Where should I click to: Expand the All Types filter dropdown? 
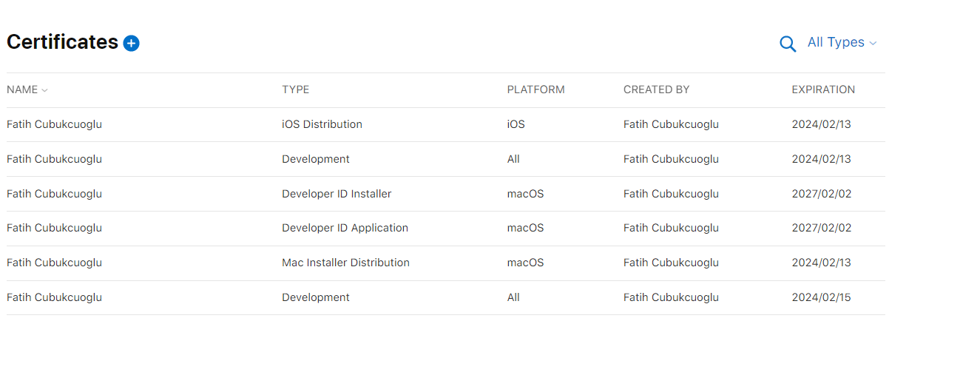(842, 43)
